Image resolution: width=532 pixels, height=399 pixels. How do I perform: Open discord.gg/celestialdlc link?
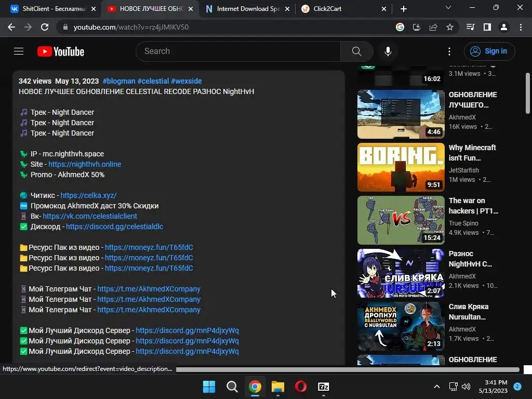point(114,227)
